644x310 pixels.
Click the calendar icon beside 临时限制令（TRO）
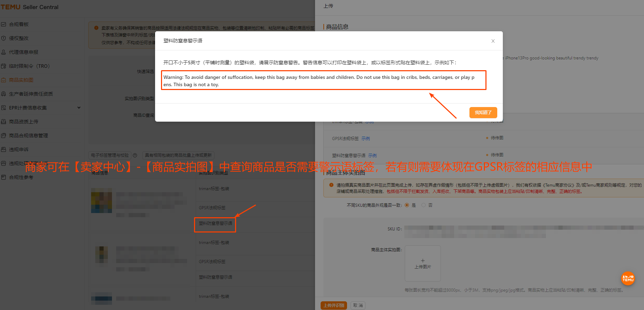click(x=3, y=66)
